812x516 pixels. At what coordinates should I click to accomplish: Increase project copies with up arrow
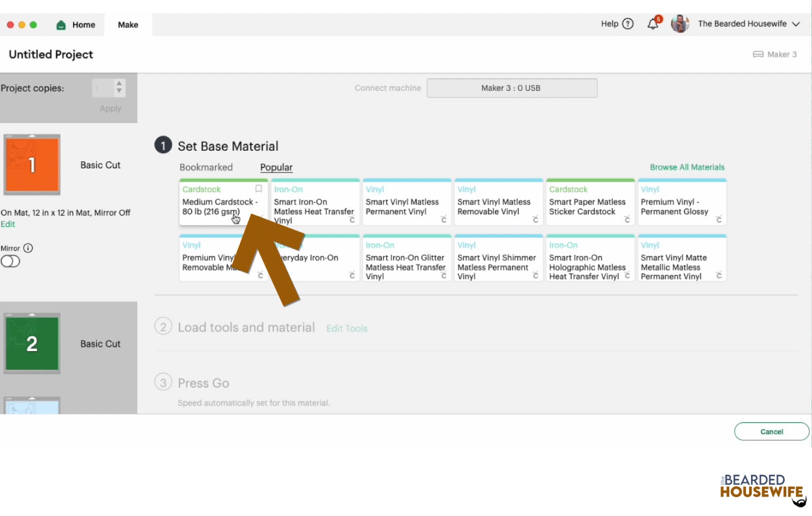119,83
